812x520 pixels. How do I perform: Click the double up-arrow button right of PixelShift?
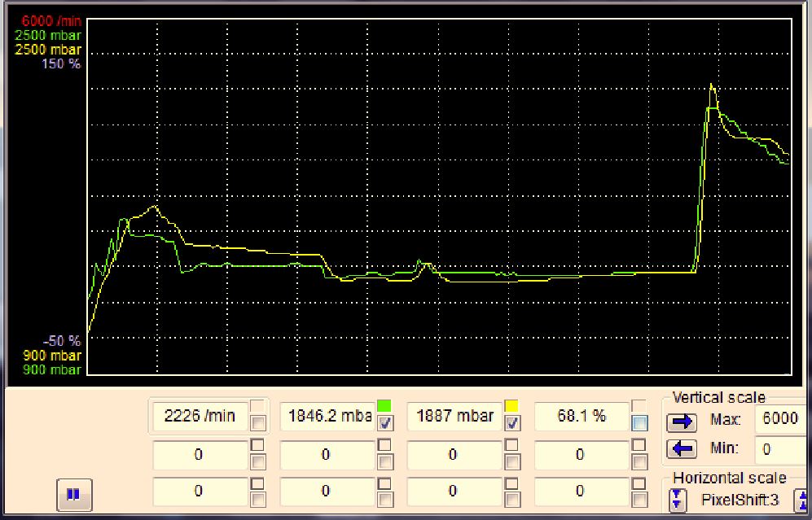(801, 500)
